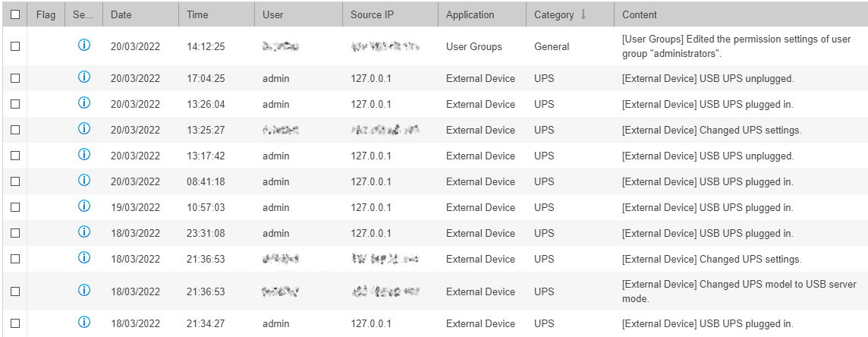Open info icon for 17:04:25 UPS unplugged log
The width and height of the screenshot is (868, 337).
(84, 77)
